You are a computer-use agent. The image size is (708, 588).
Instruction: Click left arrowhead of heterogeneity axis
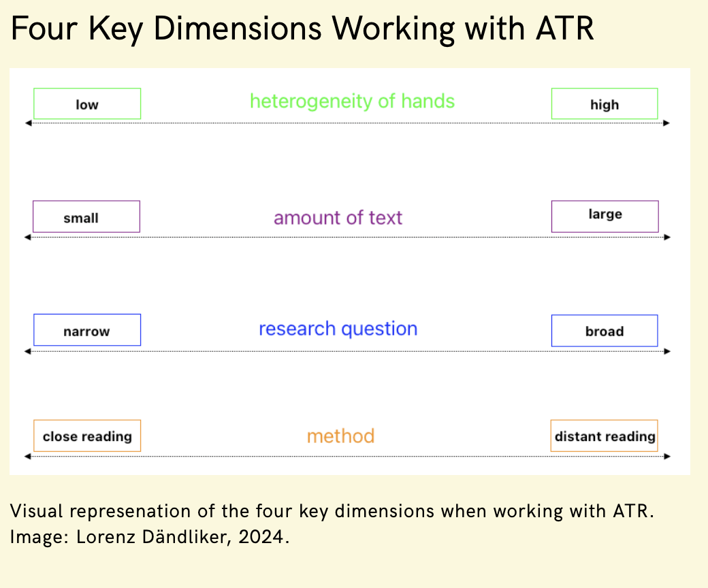point(28,123)
